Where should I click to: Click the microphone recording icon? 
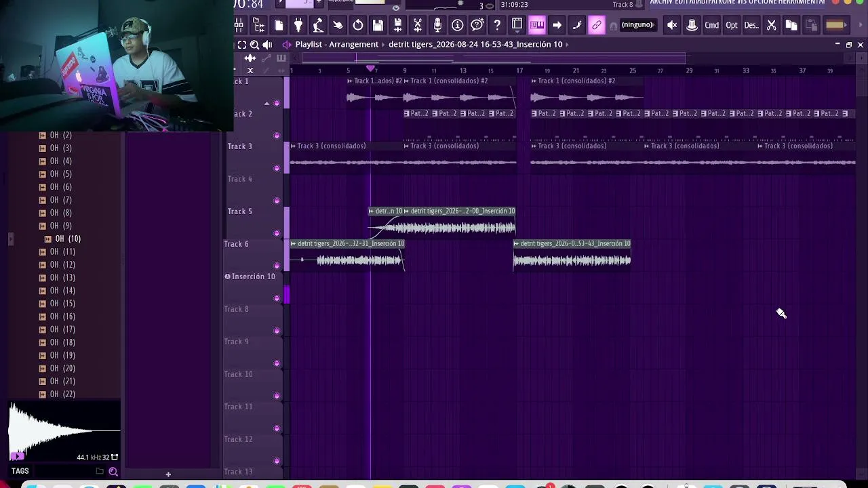coord(437,26)
